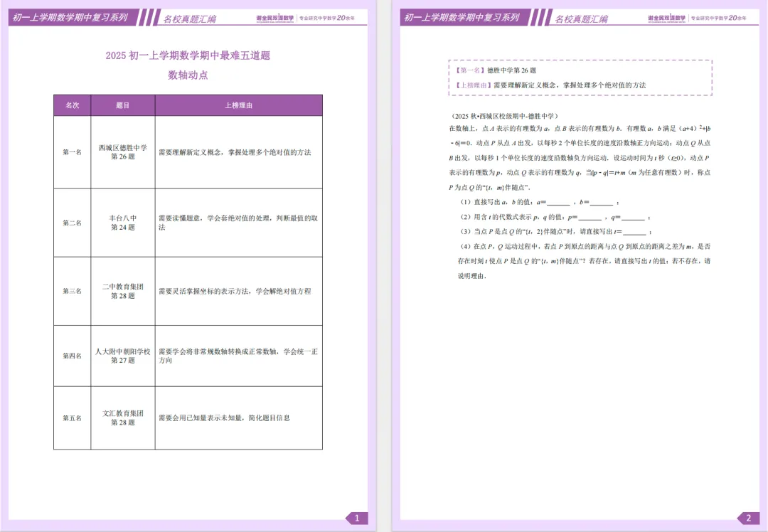The width and height of the screenshot is (768, 532).
Task: Click the final line "说明理由."
Action: pos(472,276)
